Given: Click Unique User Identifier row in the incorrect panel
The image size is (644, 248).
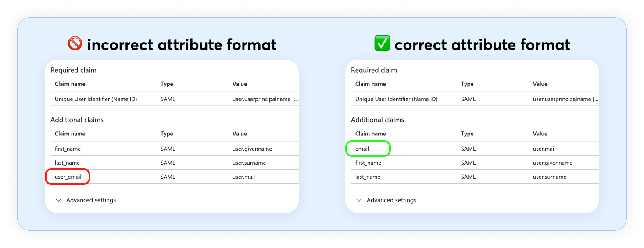Looking at the screenshot, I should (96, 99).
